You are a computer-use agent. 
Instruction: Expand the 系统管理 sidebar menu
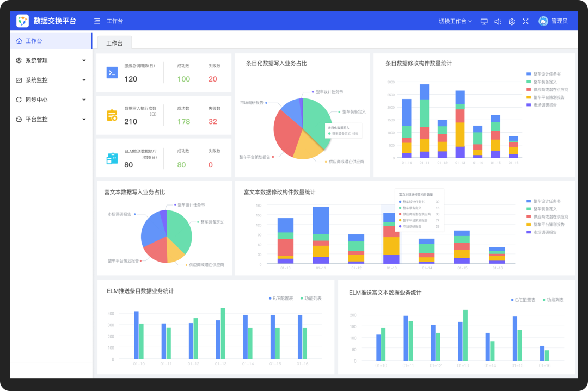[51, 60]
